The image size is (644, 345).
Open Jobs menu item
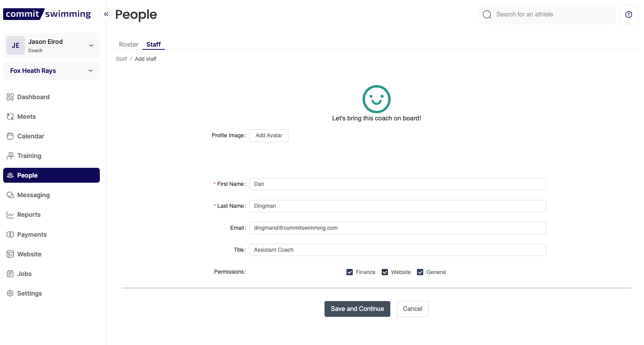(x=51, y=274)
